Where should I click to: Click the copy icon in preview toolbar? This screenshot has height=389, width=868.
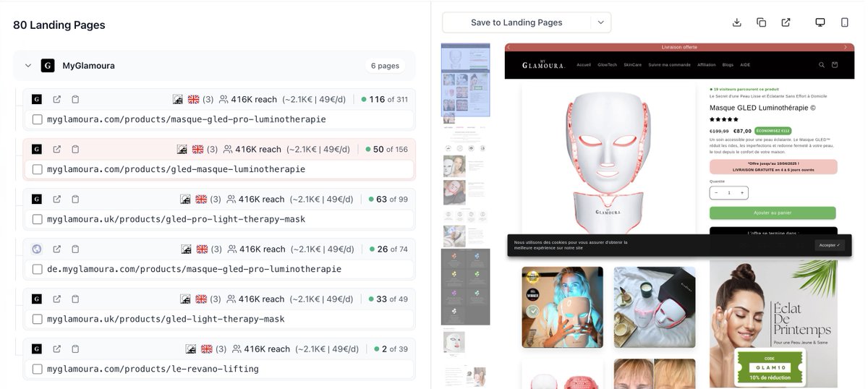tap(762, 22)
